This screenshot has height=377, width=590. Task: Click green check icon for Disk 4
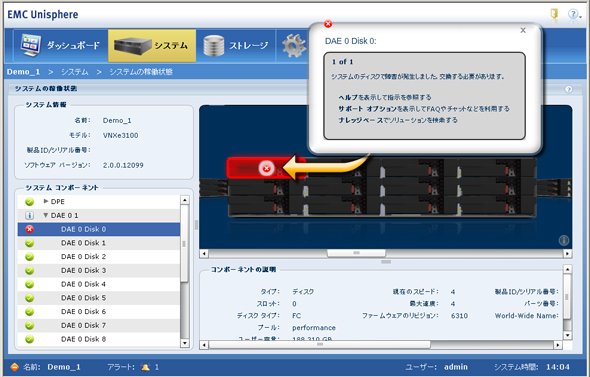coord(29,284)
